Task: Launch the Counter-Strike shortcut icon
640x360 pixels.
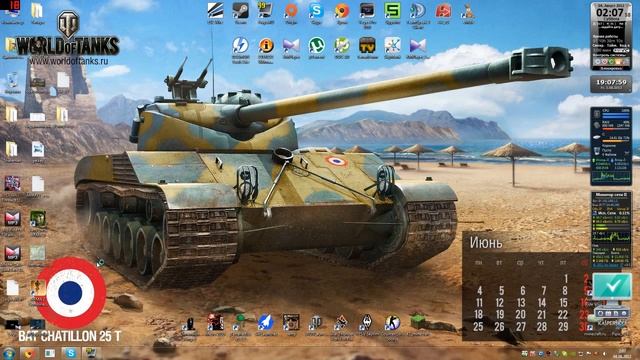Action: [392, 323]
